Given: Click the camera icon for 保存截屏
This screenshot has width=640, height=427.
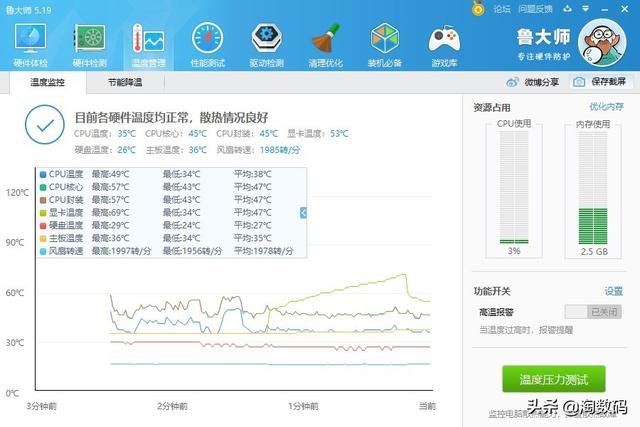Looking at the screenshot, I should [x=579, y=82].
